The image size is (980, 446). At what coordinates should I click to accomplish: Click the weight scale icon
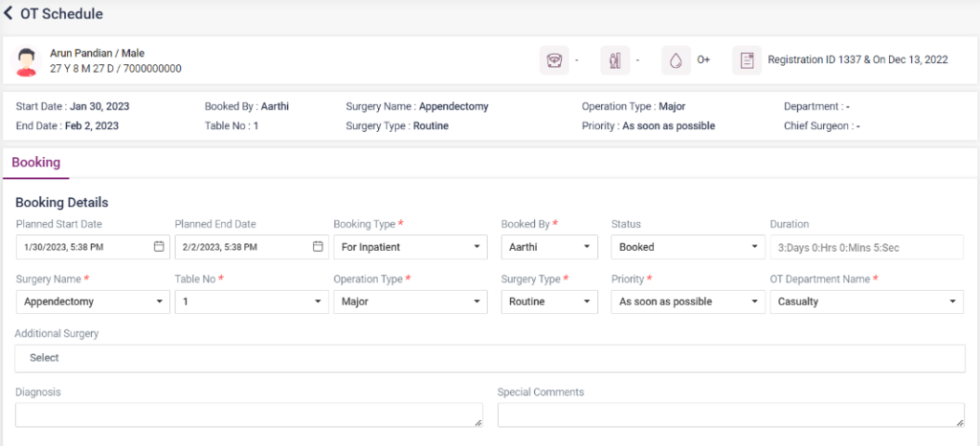tap(553, 60)
